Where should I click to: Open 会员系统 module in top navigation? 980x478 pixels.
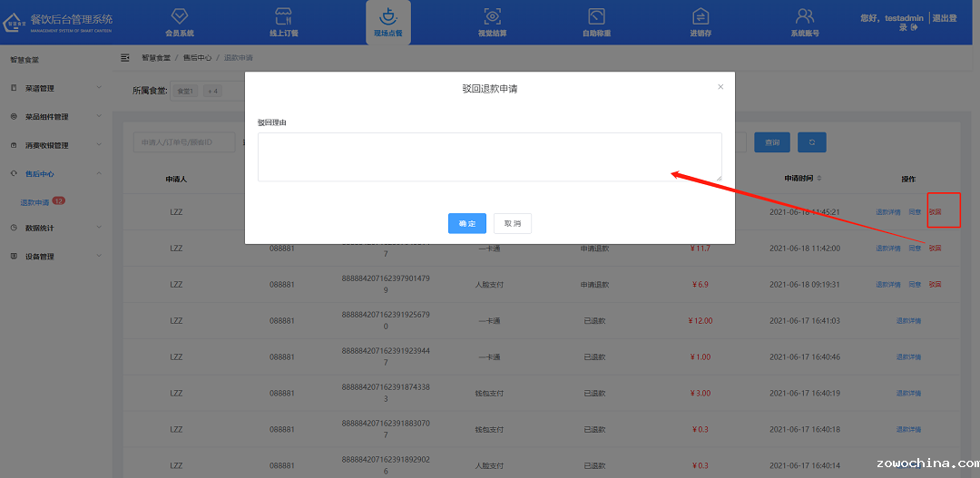point(179,22)
